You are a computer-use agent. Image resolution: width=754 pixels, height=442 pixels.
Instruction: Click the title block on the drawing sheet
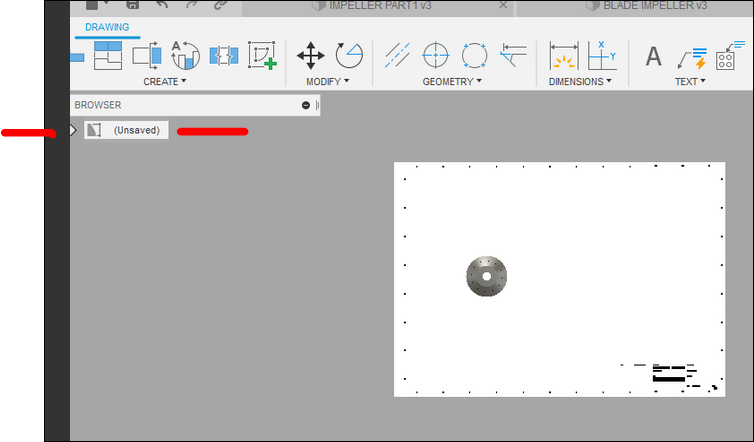[x=669, y=376]
